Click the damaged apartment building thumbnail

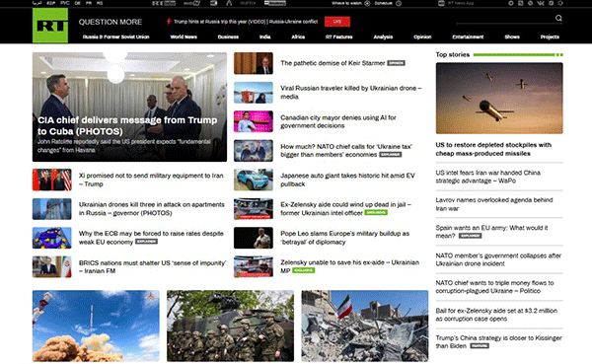(x=51, y=209)
